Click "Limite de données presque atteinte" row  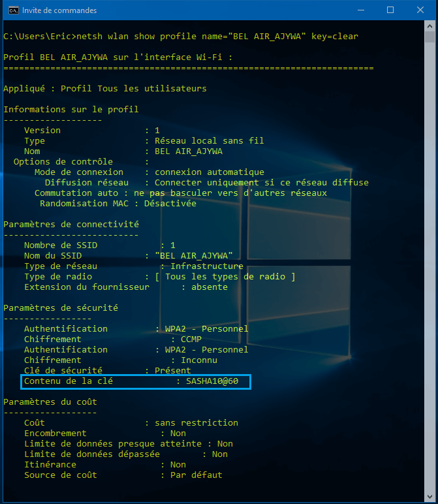(x=128, y=444)
